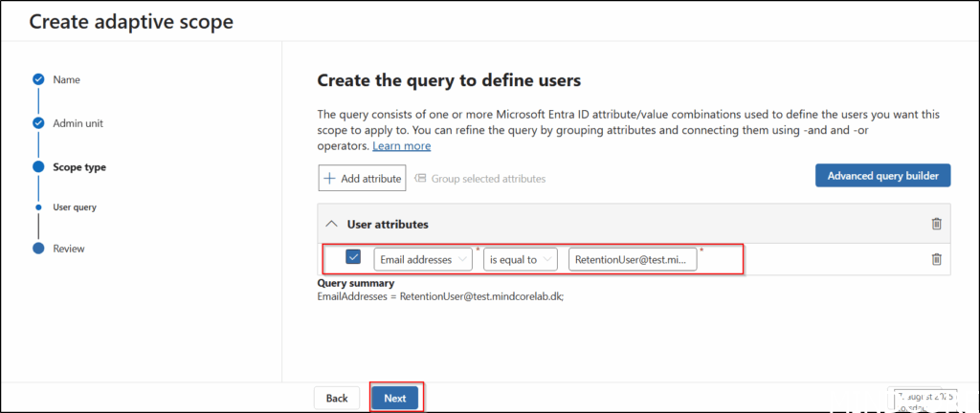The width and height of the screenshot is (980, 413).
Task: Click the plus icon to add attribute
Action: (x=329, y=178)
